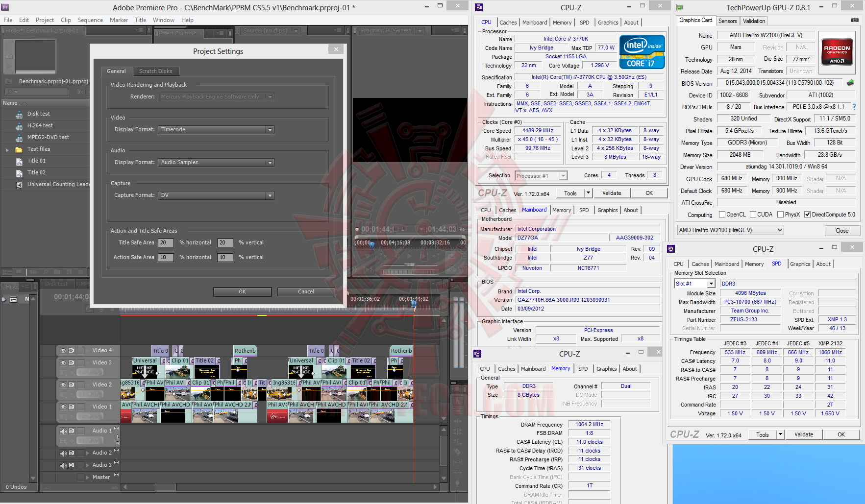Viewport: 865px width, 504px height.
Task: Hide the Video 3 track output eye
Action: 63,362
